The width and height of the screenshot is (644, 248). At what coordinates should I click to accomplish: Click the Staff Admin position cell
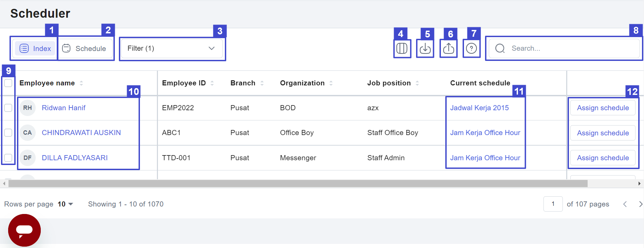386,158
